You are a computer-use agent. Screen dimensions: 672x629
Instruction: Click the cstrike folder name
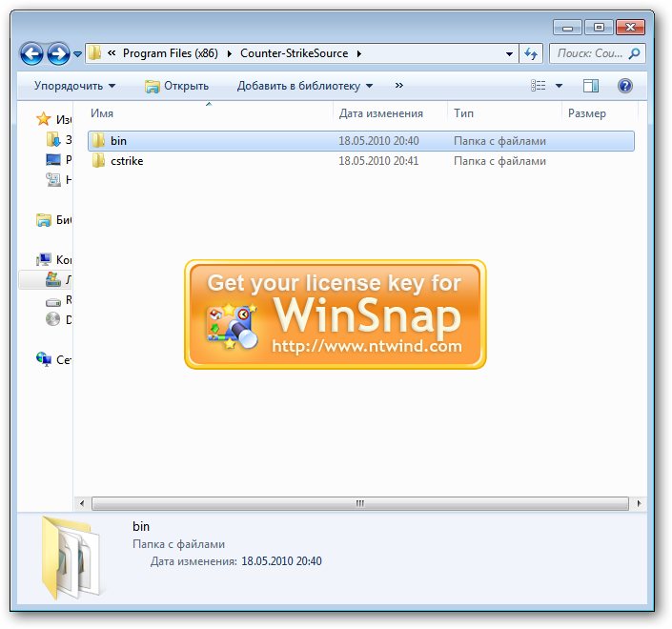pos(127,161)
